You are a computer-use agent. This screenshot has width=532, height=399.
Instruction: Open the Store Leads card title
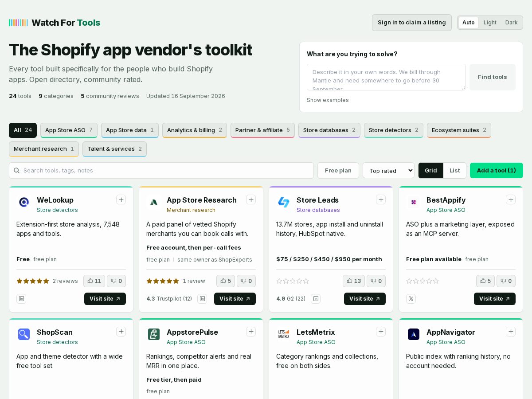coord(317,200)
